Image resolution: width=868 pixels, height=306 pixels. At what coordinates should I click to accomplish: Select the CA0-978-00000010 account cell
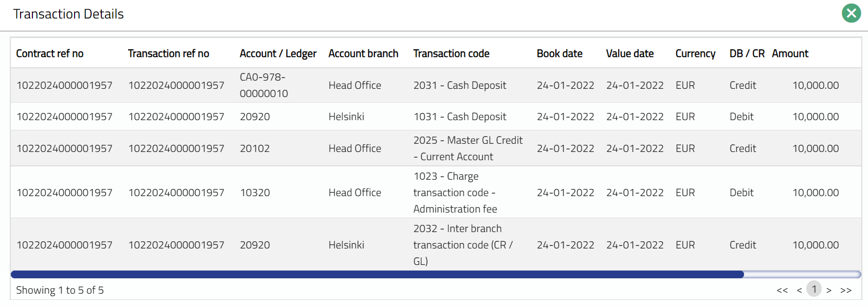point(264,85)
